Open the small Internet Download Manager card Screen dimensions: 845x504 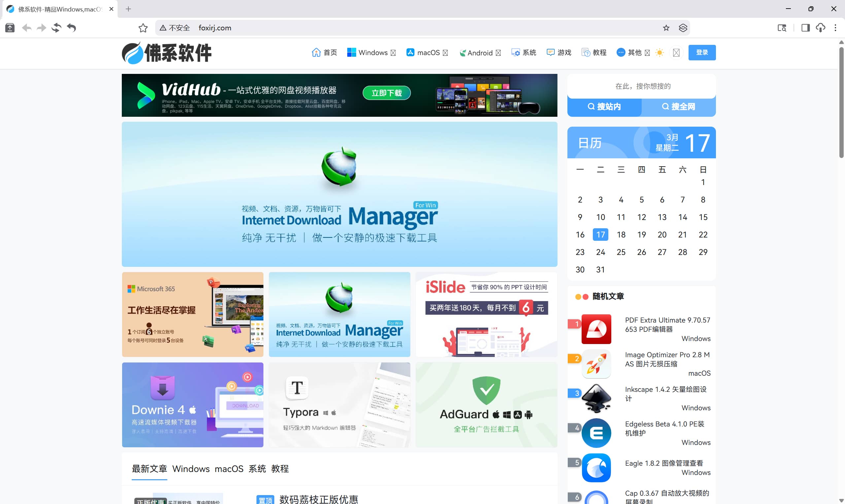339,314
